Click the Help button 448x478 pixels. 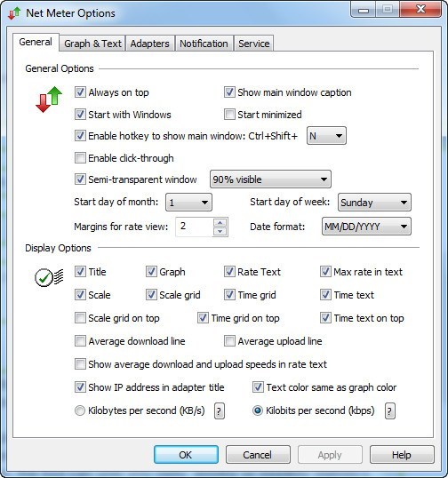pyautogui.click(x=402, y=455)
